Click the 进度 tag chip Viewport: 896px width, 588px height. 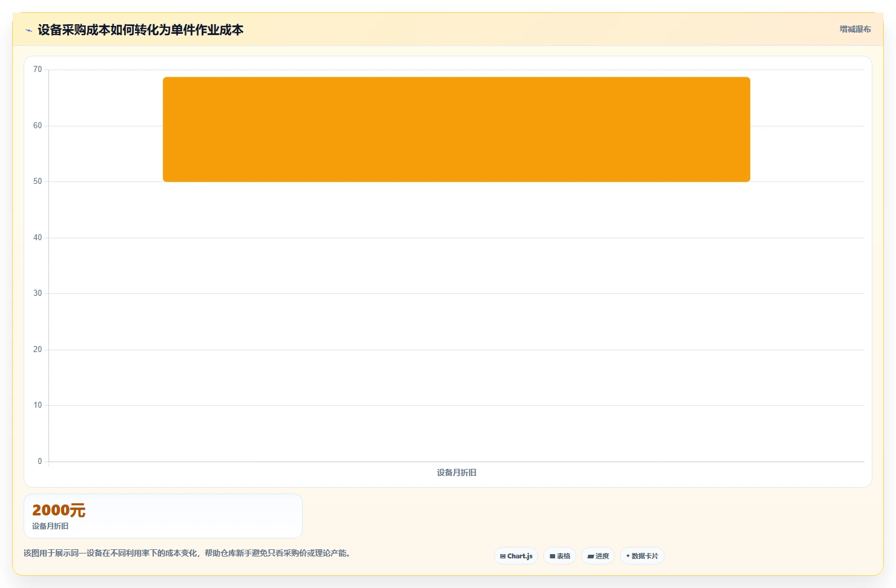pos(598,556)
